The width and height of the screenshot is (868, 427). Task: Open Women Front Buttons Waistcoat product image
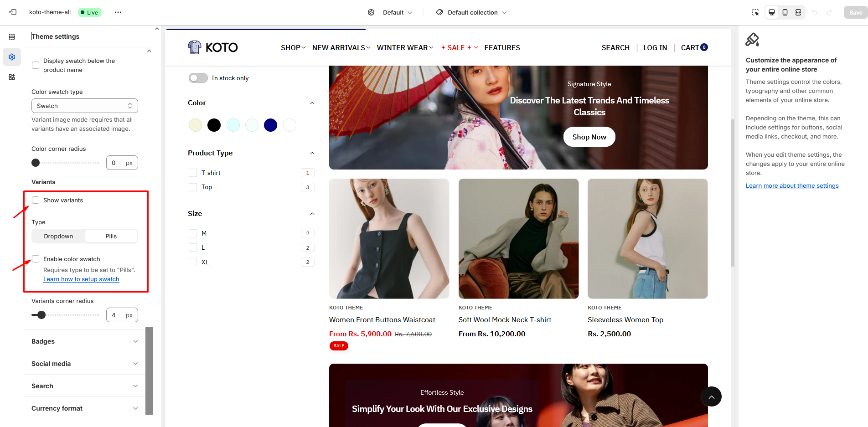(x=389, y=238)
